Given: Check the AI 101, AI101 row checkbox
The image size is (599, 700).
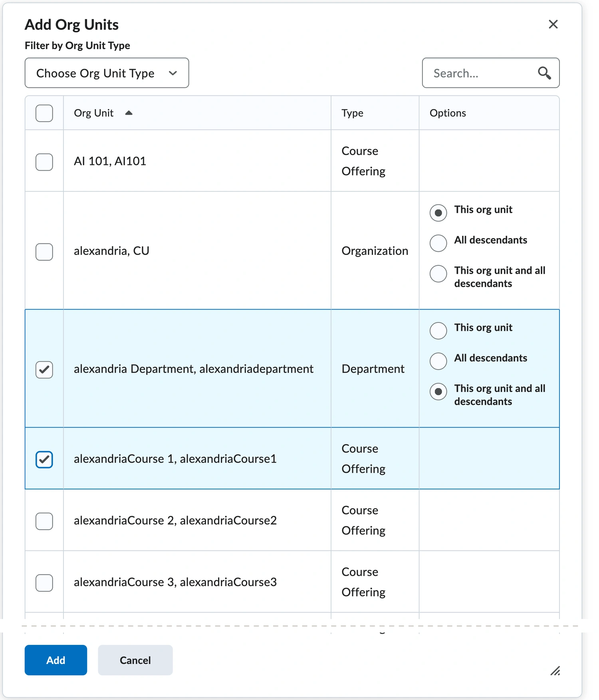Looking at the screenshot, I should [44, 162].
